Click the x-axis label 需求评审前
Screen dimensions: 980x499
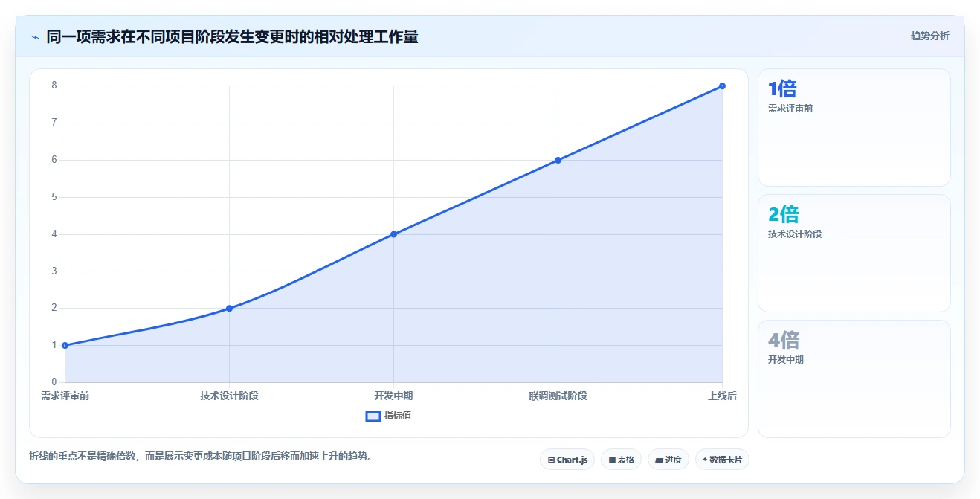[65, 396]
